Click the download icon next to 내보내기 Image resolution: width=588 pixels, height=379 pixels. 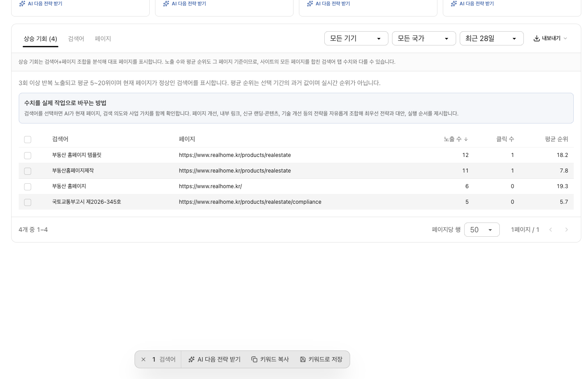point(537,38)
